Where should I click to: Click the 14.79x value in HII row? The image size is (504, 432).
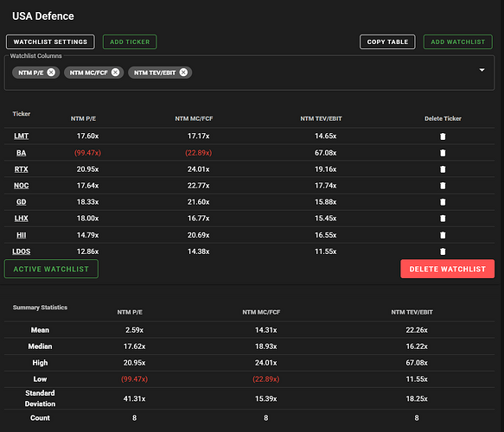[88, 235]
